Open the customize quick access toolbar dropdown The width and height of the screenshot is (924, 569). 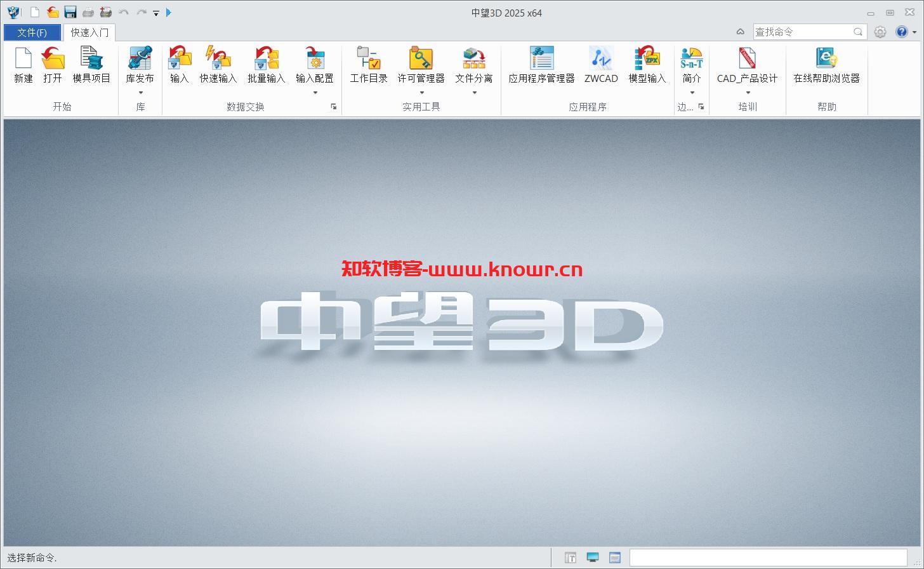tap(155, 13)
